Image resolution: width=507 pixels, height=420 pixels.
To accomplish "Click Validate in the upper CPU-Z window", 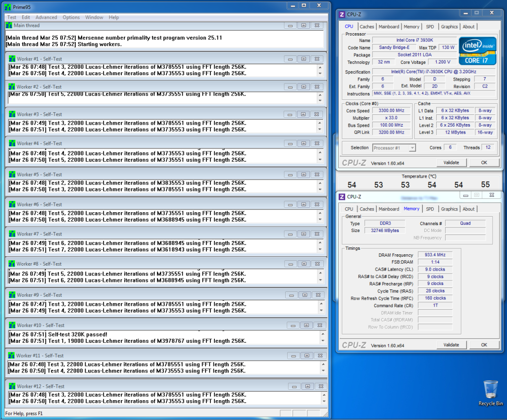I will (x=451, y=162).
